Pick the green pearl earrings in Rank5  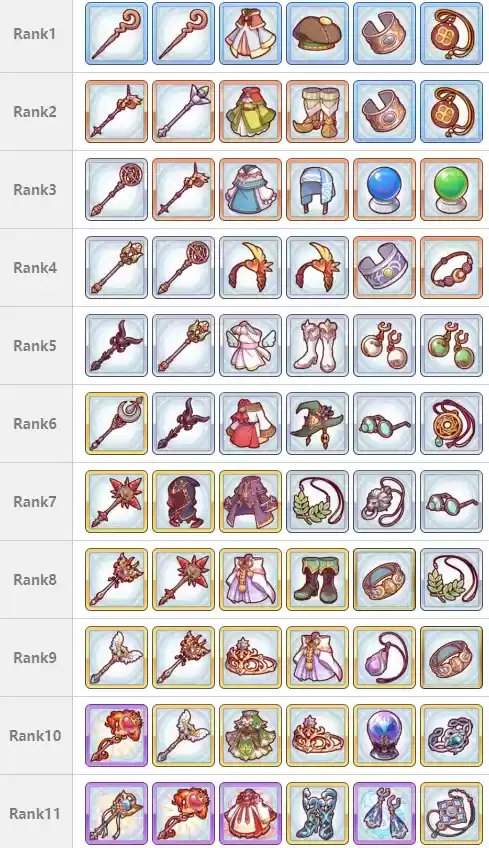[451, 345]
